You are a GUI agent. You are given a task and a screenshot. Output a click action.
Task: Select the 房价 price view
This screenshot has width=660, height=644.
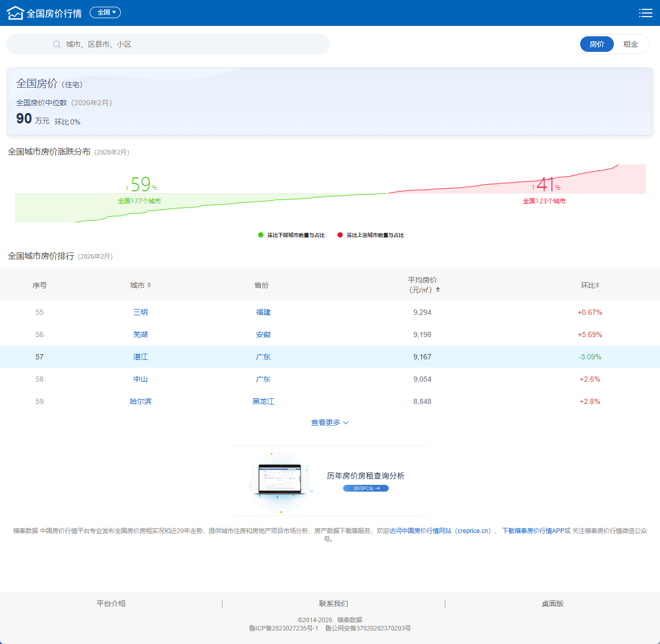pos(597,44)
